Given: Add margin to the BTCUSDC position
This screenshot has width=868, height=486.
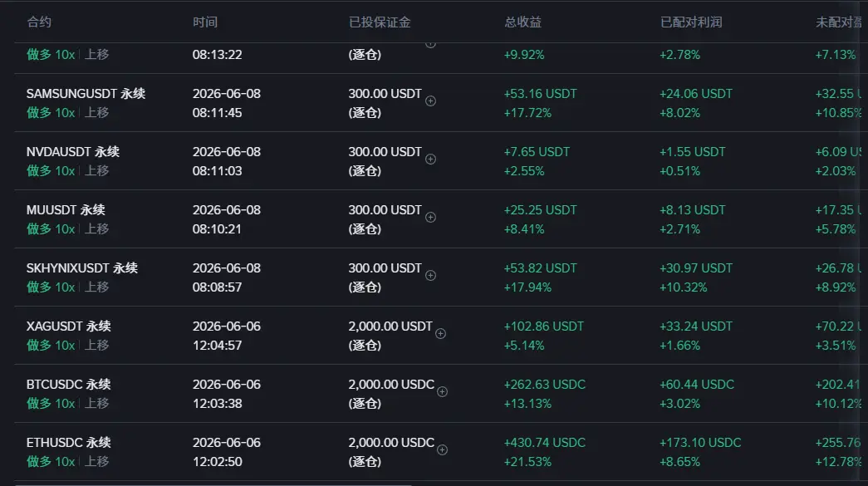Looking at the screenshot, I should pos(442,391).
